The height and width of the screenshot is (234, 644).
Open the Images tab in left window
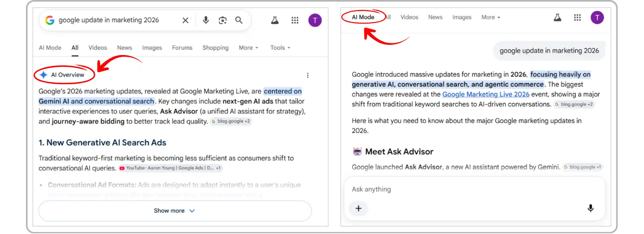tap(152, 48)
